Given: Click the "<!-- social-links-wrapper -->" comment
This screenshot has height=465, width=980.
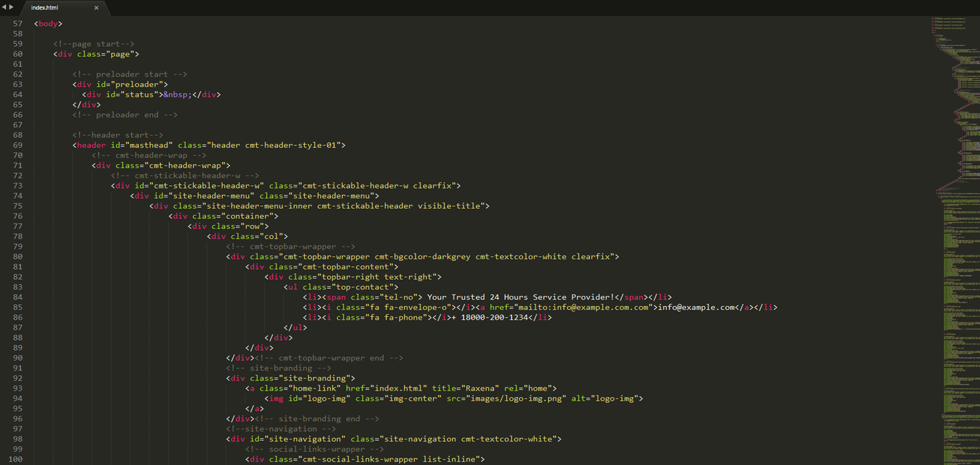Looking at the screenshot, I should (314, 449).
